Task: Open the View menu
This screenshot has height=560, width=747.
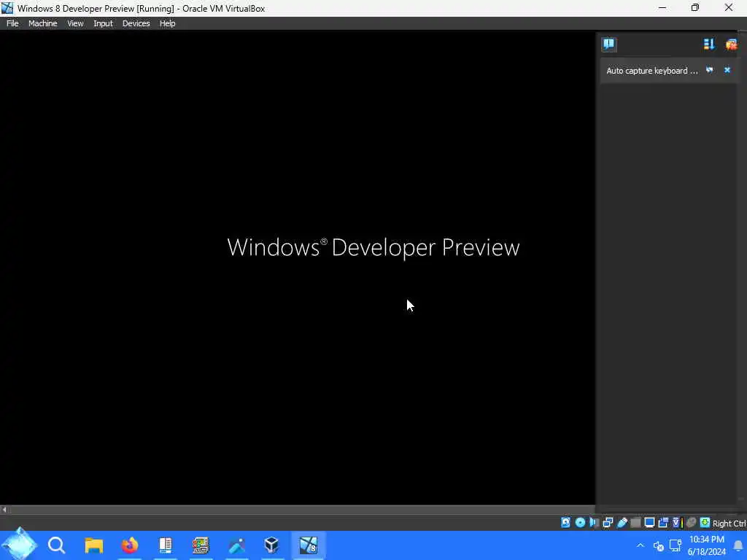Action: [75, 23]
